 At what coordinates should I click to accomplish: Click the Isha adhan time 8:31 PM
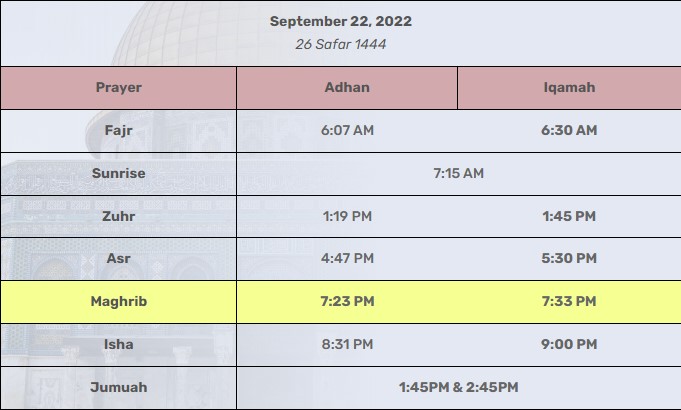tap(347, 344)
